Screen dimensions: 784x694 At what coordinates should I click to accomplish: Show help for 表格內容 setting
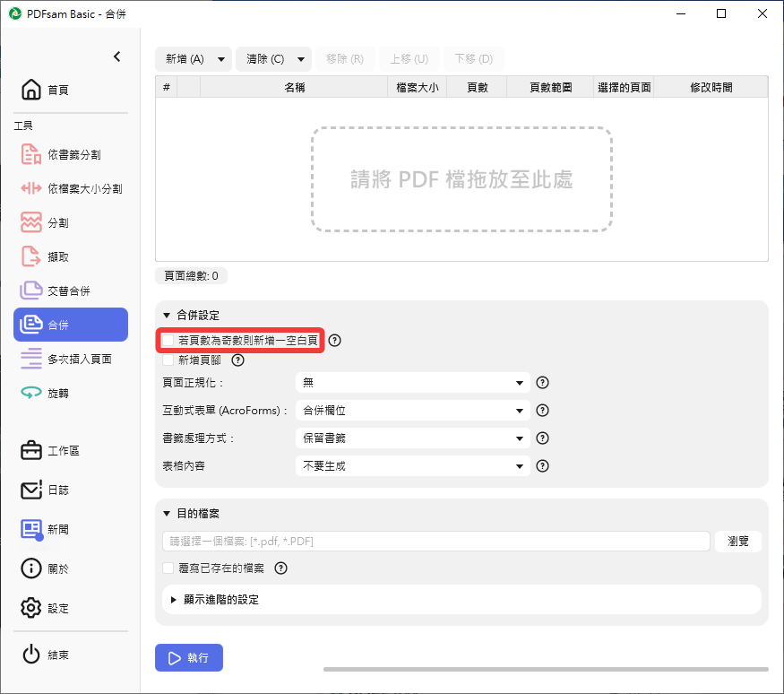(x=542, y=466)
